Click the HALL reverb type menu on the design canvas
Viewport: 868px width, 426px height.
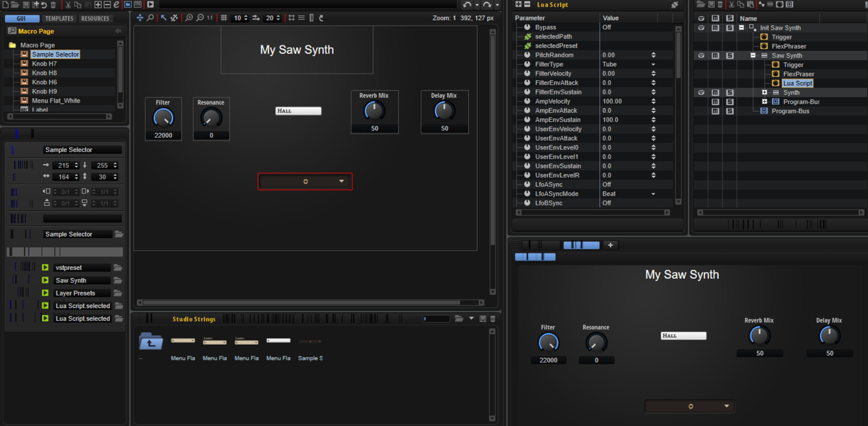coord(298,111)
